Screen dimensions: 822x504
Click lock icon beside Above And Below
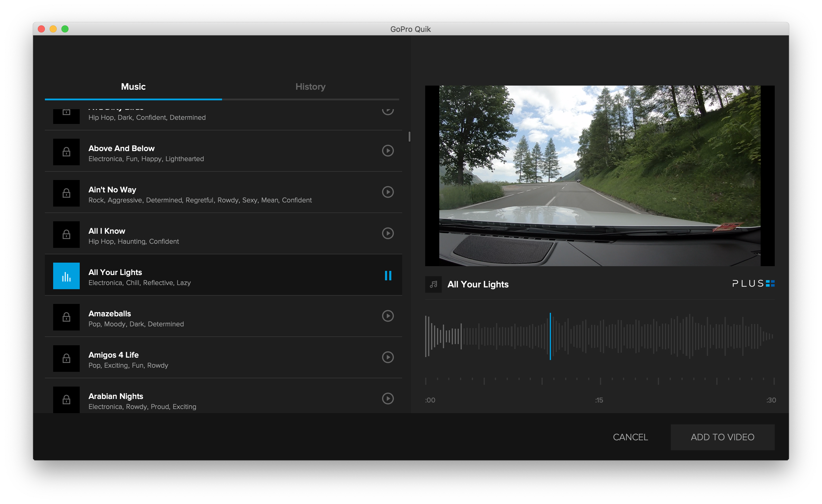(66, 152)
